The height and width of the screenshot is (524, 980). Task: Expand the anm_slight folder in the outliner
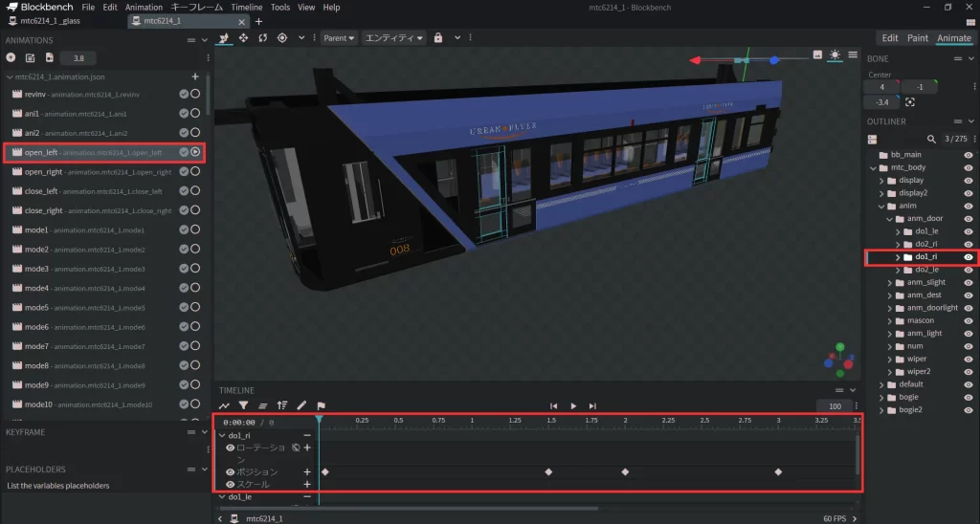pos(889,283)
